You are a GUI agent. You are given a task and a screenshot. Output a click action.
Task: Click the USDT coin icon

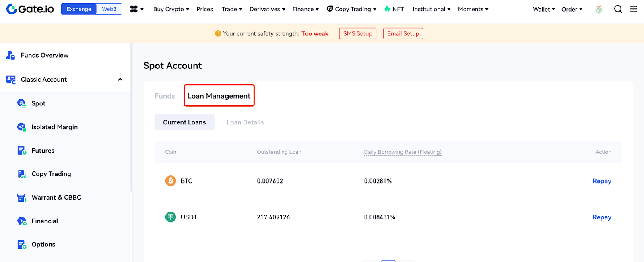171,217
